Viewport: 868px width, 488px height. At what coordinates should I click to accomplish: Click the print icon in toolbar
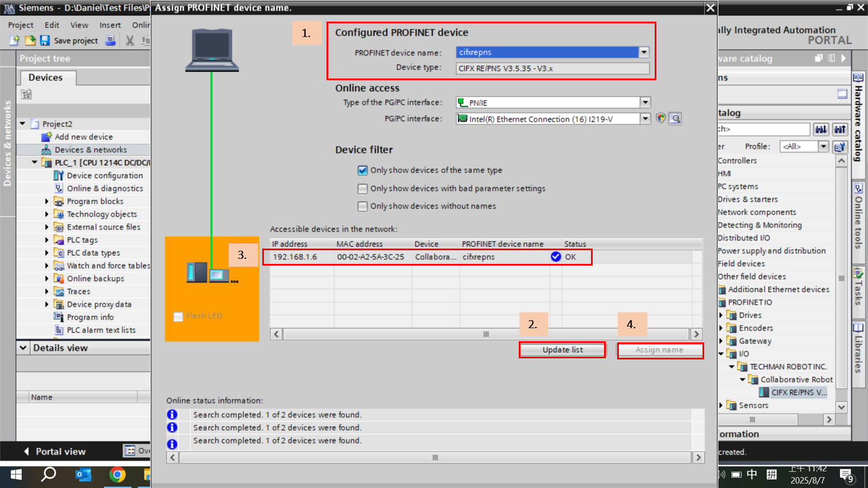point(111,40)
